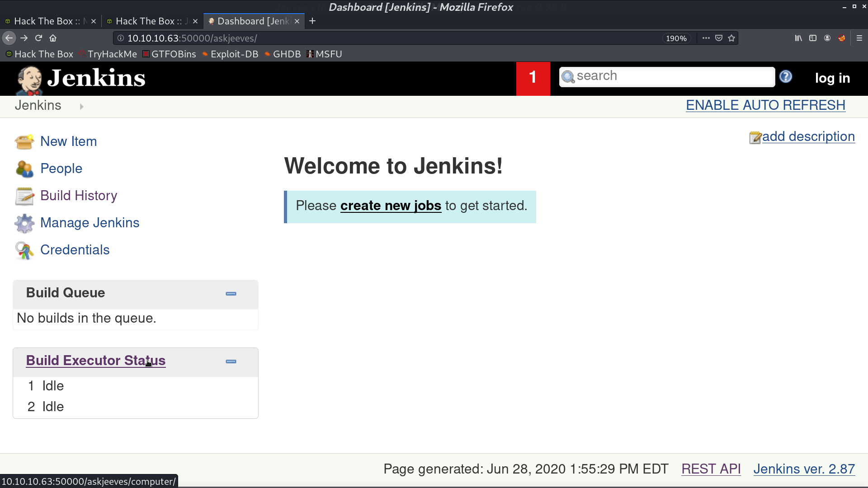The image size is (868, 488).
Task: Open Hack The Box bookmark
Action: 39,54
